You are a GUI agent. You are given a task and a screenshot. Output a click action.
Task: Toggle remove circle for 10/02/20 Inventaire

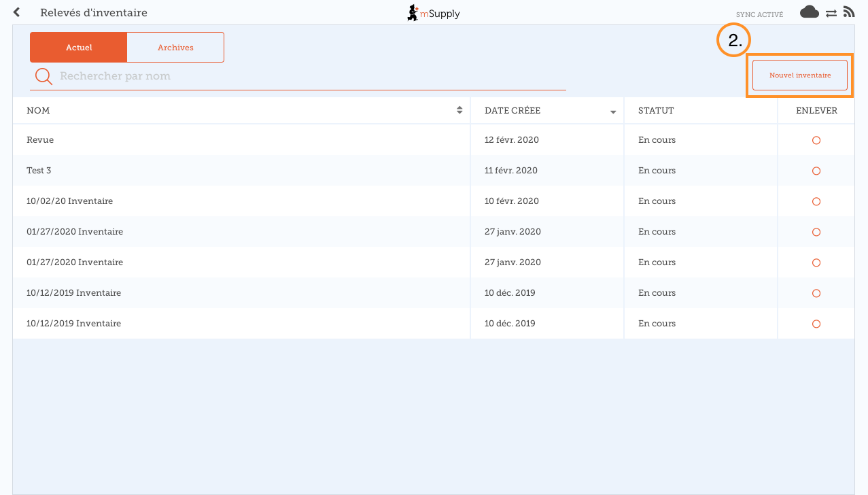(816, 201)
